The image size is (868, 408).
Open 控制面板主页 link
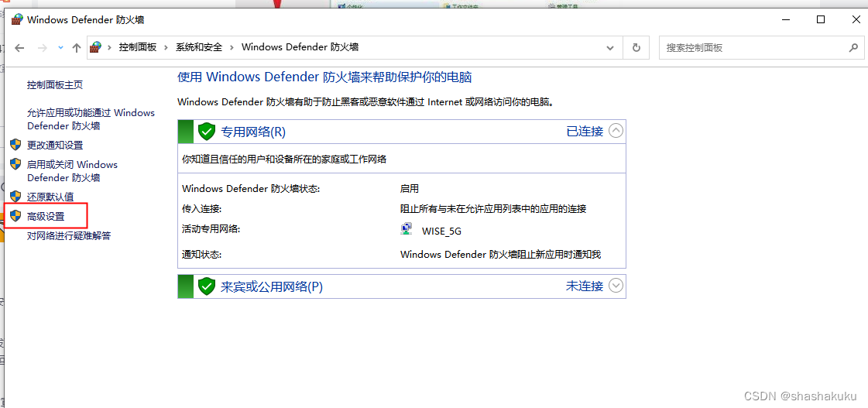pos(55,85)
